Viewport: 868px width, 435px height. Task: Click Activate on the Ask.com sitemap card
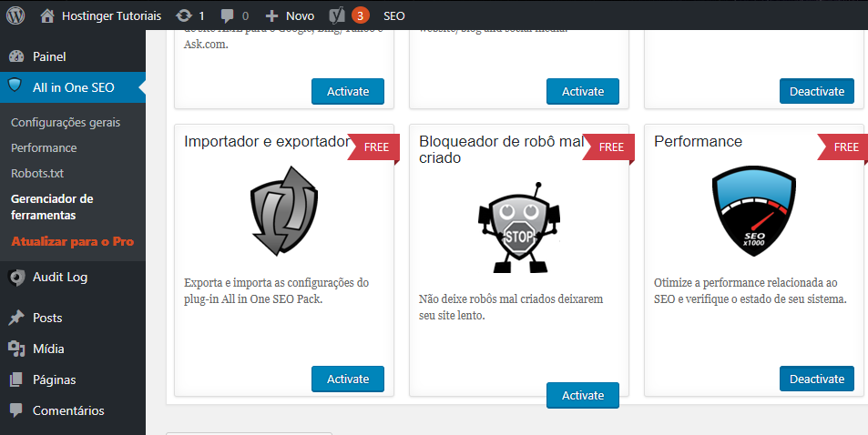(348, 91)
